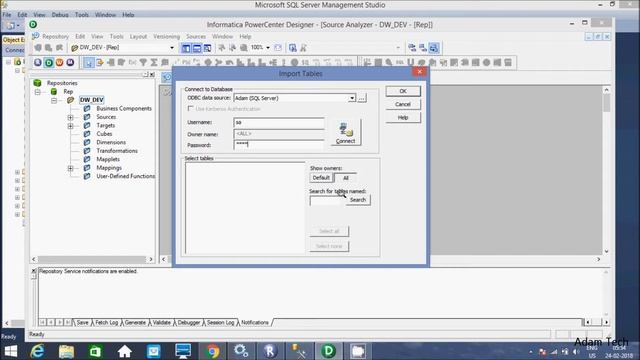Screen dimensions: 640x360
Task: Select the pointer arrow tool in the transformation toolbar
Action: point(89,62)
